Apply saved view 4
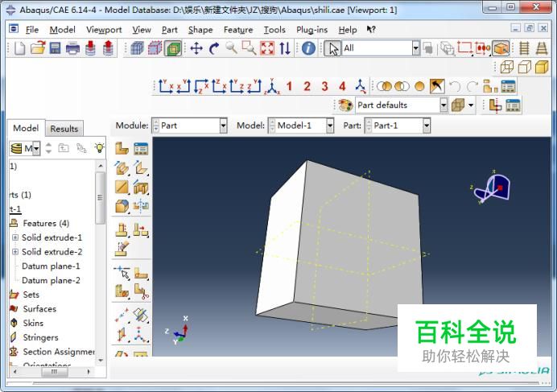Image resolution: width=557 pixels, height=392 pixels. [342, 86]
